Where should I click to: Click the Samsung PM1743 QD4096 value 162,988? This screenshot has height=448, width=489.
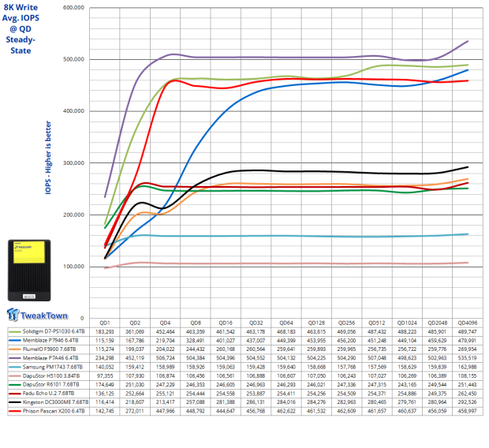tap(467, 367)
